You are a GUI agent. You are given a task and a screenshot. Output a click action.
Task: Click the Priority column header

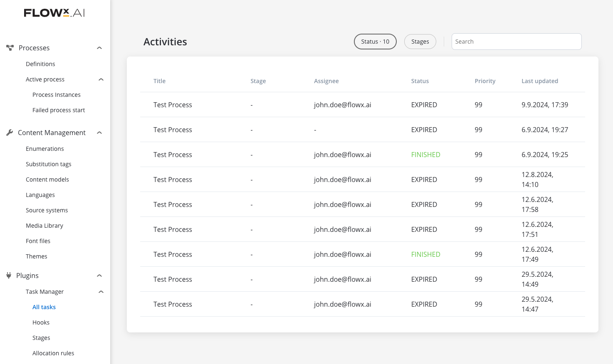(485, 81)
